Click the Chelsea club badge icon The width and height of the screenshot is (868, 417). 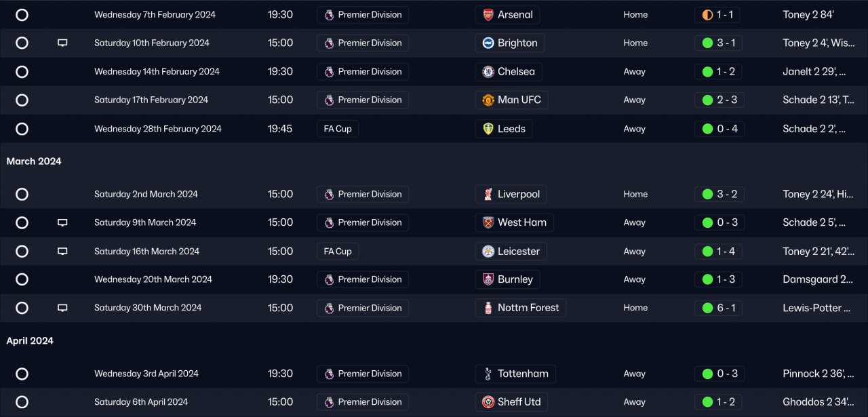pos(488,72)
